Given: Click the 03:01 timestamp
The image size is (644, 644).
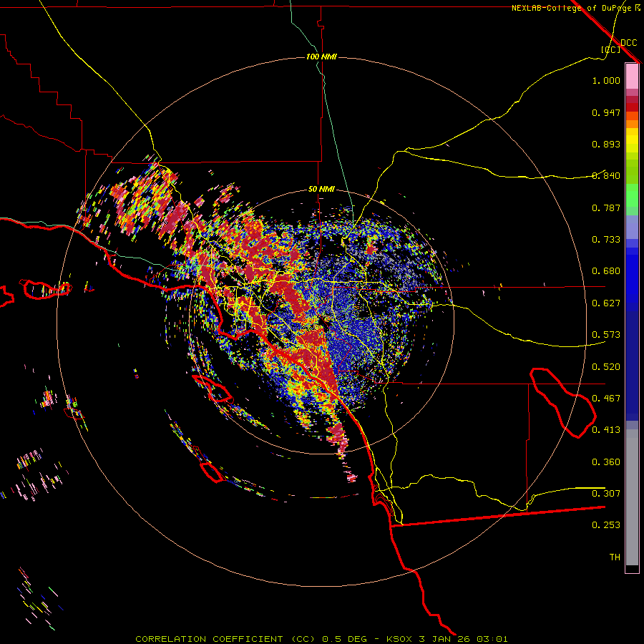Looking at the screenshot, I should click(492, 639).
